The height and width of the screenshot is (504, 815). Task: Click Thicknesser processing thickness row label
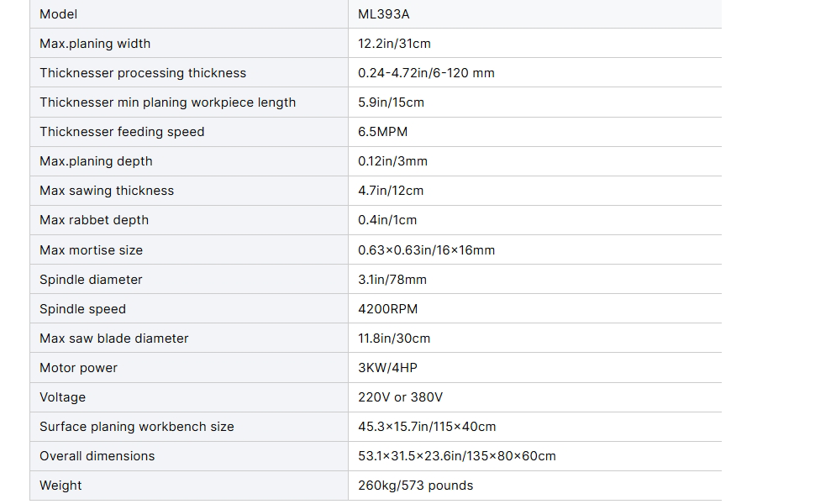click(x=143, y=73)
